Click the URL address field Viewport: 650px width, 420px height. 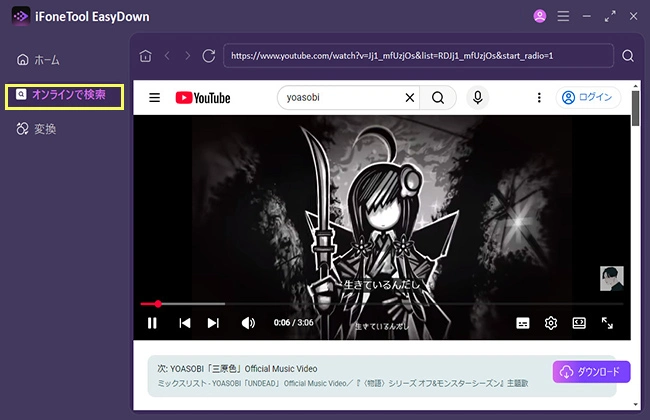click(418, 56)
